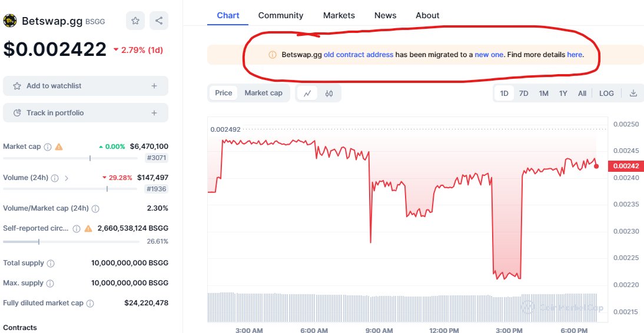The height and width of the screenshot is (333, 644).
Task: Click the circulating supply 26.61% progress bar
Action: (71, 241)
